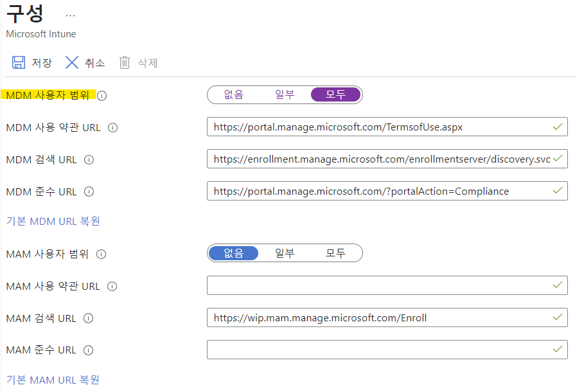The image size is (575, 392).
Task: Focus the MDM 준수 URL text field
Action: 387,191
